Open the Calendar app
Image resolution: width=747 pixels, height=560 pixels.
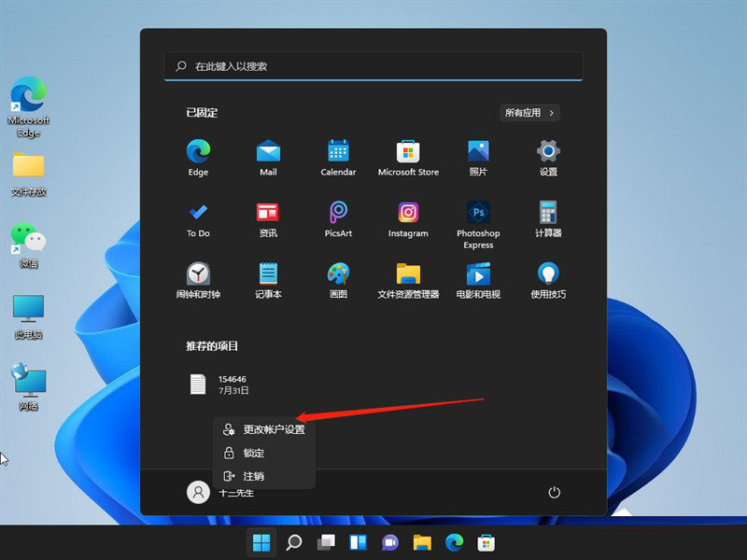tap(338, 157)
